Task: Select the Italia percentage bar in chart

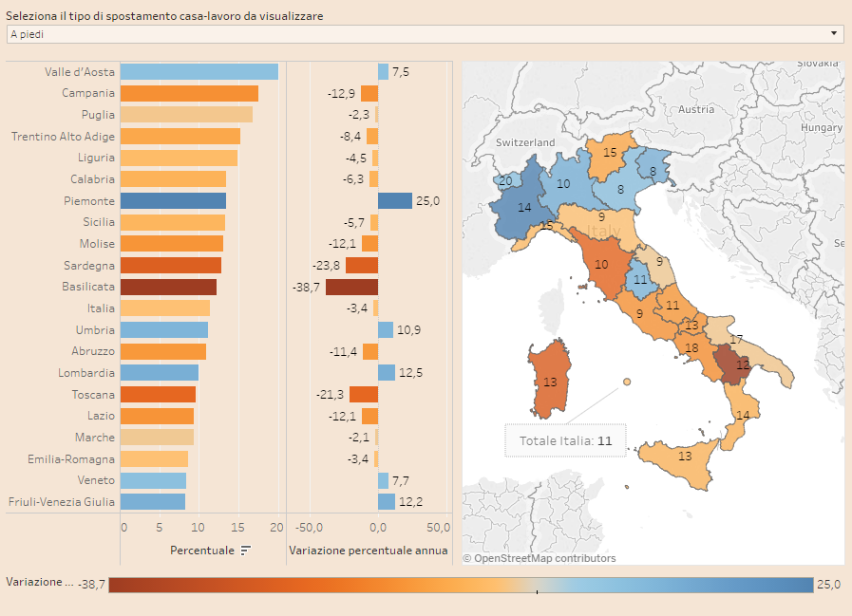Action: (x=165, y=308)
